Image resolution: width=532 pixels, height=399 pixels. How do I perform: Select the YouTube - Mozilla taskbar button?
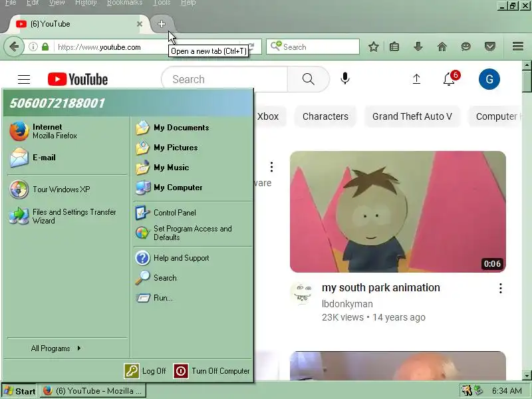point(93,391)
